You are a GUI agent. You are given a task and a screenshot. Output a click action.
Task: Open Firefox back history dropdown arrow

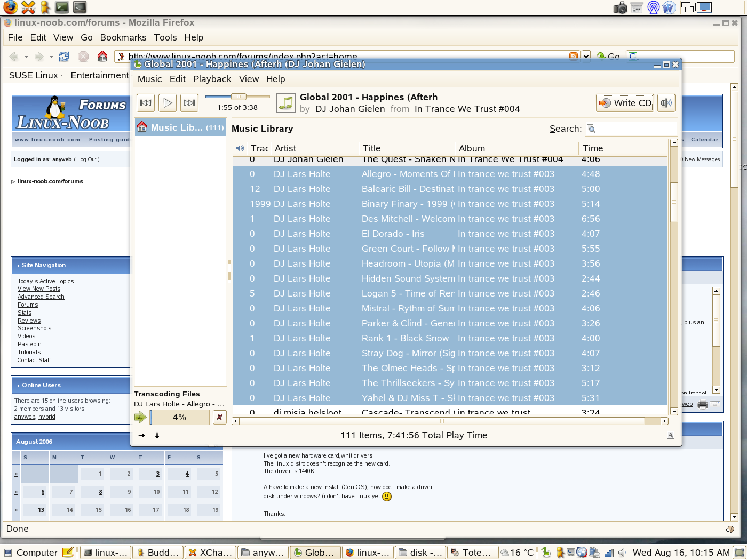[x=26, y=57]
